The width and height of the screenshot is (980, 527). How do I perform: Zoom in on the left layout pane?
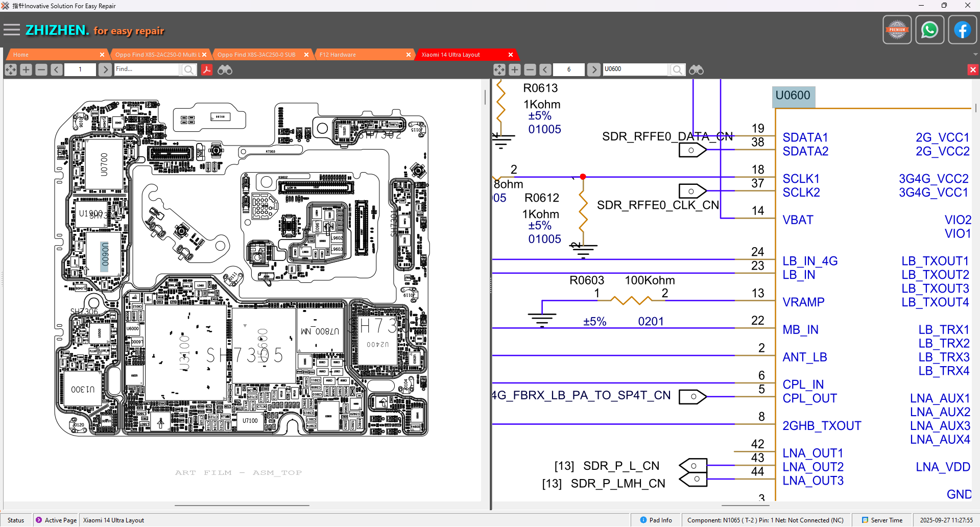point(26,69)
